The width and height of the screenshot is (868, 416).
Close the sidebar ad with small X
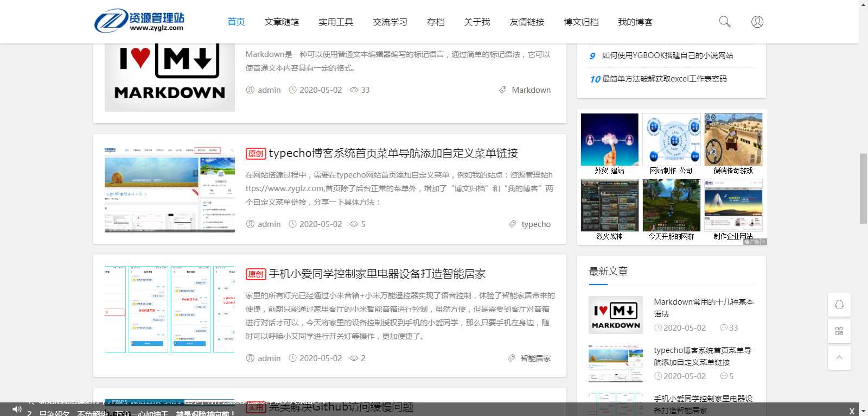pos(764,242)
